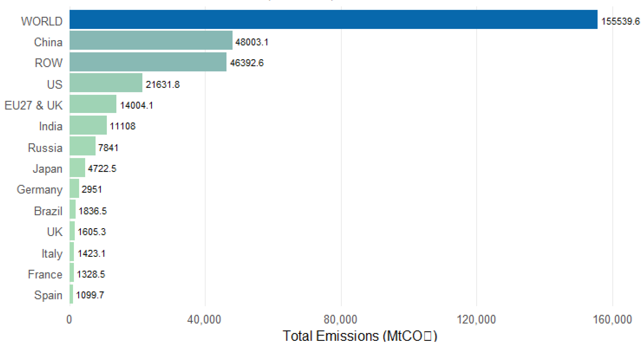This screenshot has width=644, height=346.
Task: Click the 160,000 x-axis tick label
Action: point(612,319)
